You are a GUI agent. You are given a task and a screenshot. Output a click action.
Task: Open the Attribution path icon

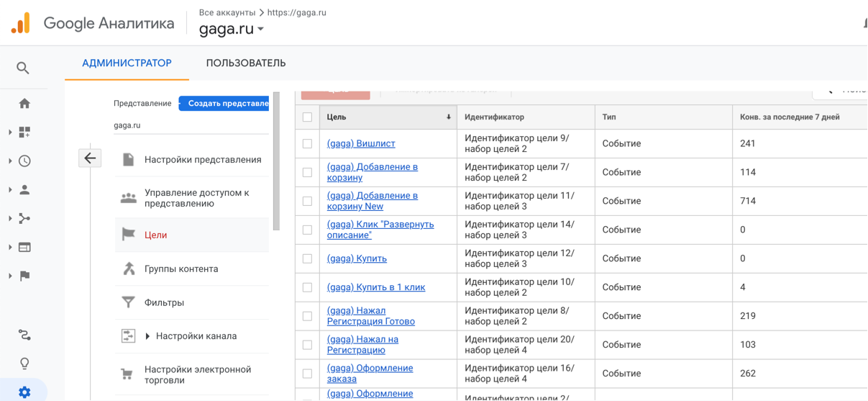(x=24, y=335)
